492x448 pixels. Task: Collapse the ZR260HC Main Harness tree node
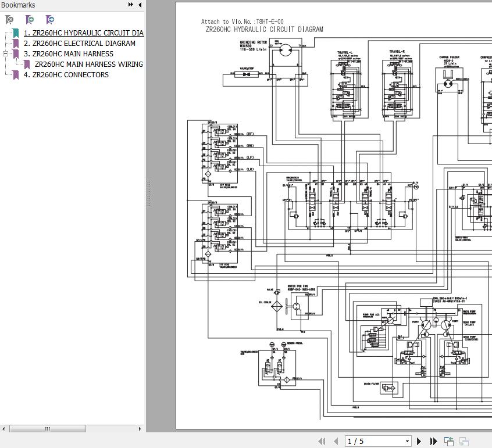pyautogui.click(x=5, y=53)
